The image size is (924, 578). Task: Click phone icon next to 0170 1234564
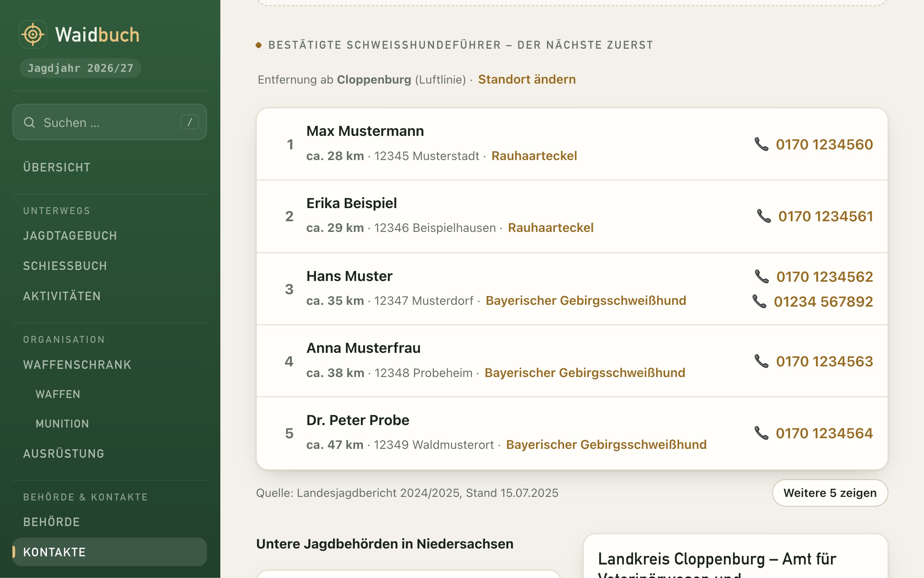click(761, 433)
